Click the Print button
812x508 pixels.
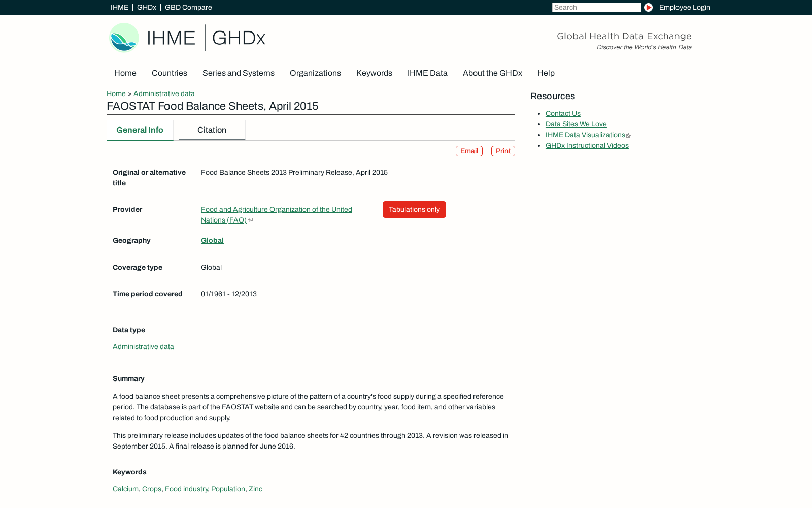pos(503,151)
